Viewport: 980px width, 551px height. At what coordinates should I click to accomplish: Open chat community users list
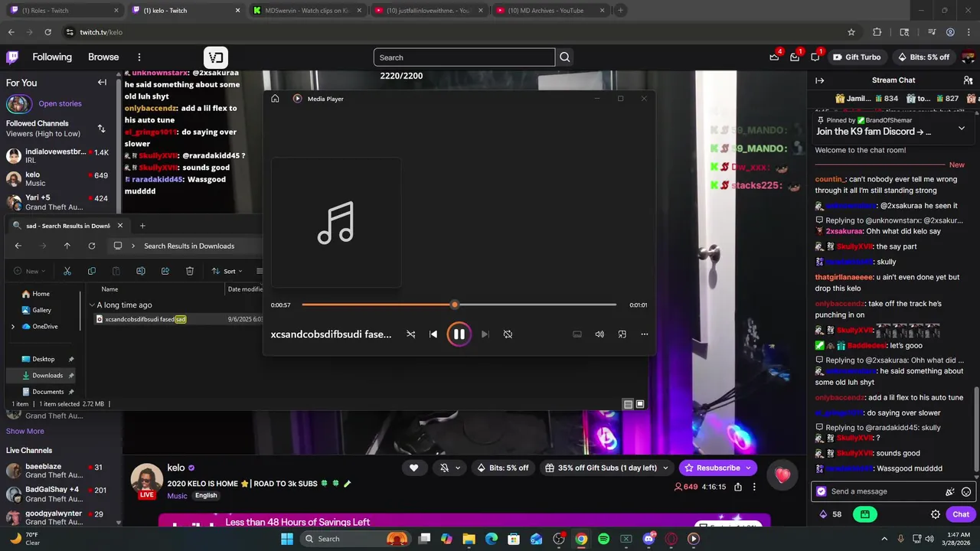click(969, 80)
